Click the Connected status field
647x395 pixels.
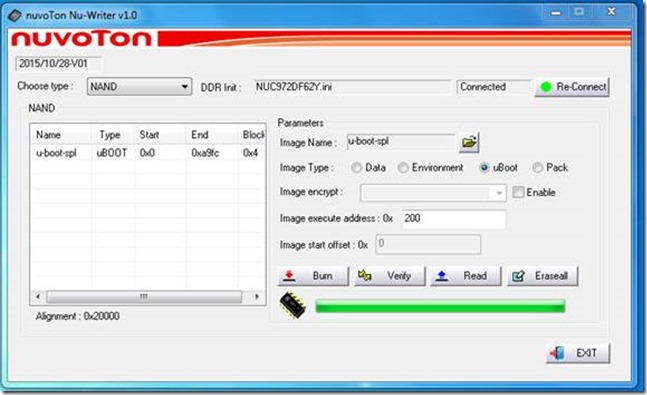493,87
